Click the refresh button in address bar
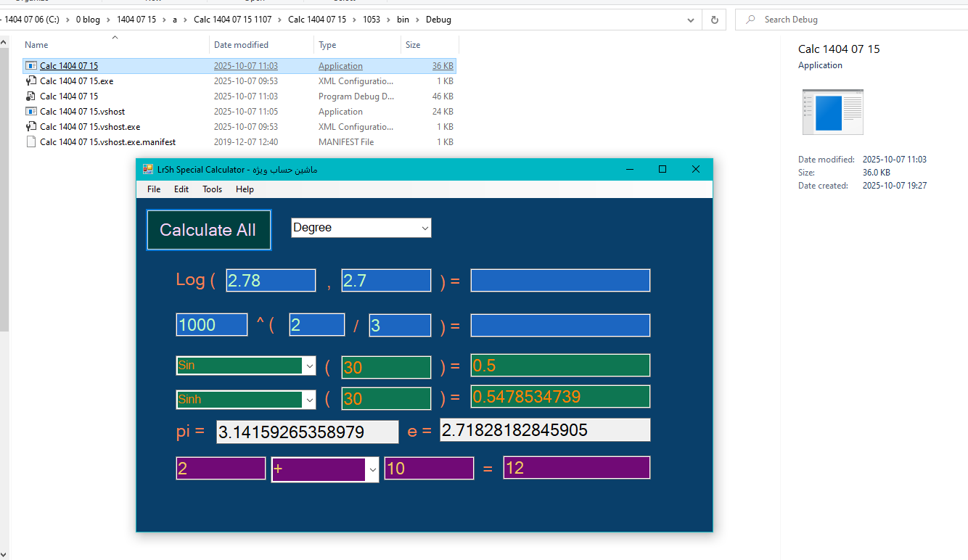The height and width of the screenshot is (560, 968). pyautogui.click(x=715, y=20)
